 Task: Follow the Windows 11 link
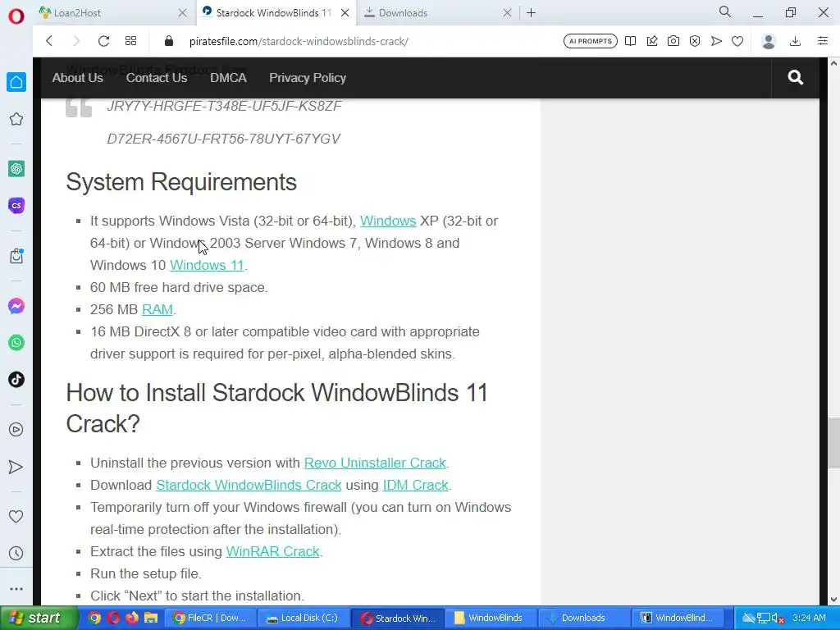tap(207, 265)
